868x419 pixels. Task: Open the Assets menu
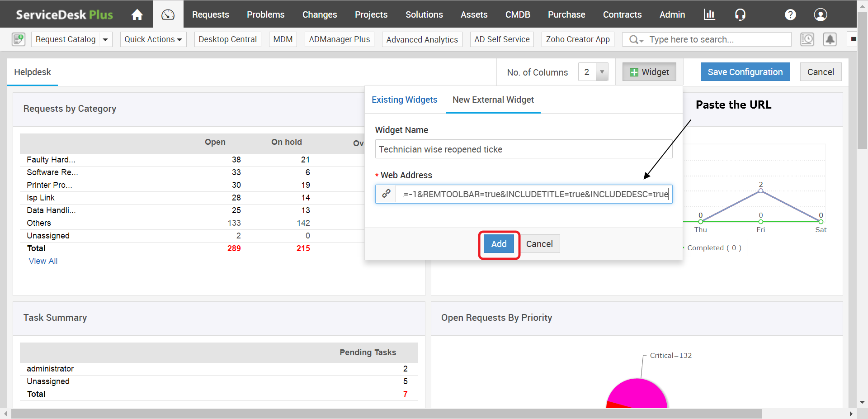(474, 14)
